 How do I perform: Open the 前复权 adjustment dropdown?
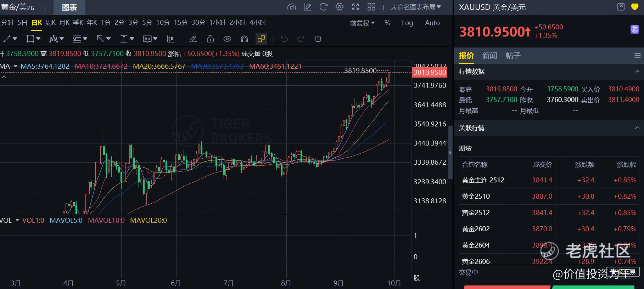[362, 23]
